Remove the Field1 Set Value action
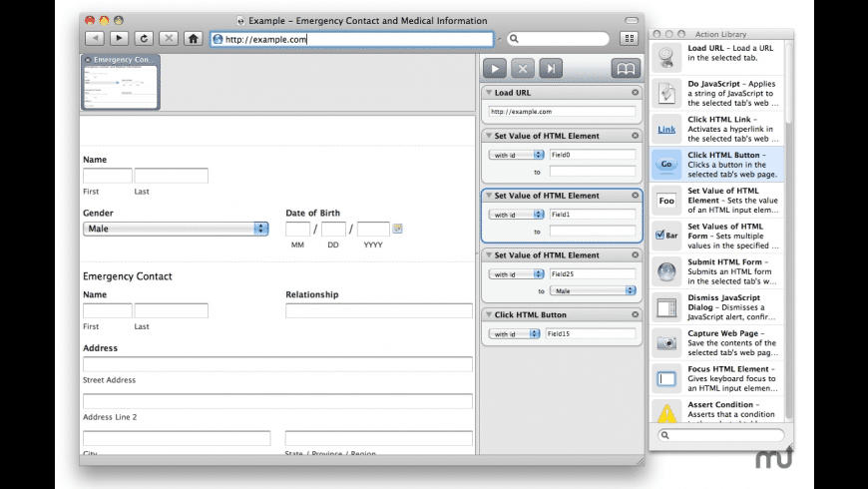This screenshot has width=868, height=489. click(x=635, y=196)
